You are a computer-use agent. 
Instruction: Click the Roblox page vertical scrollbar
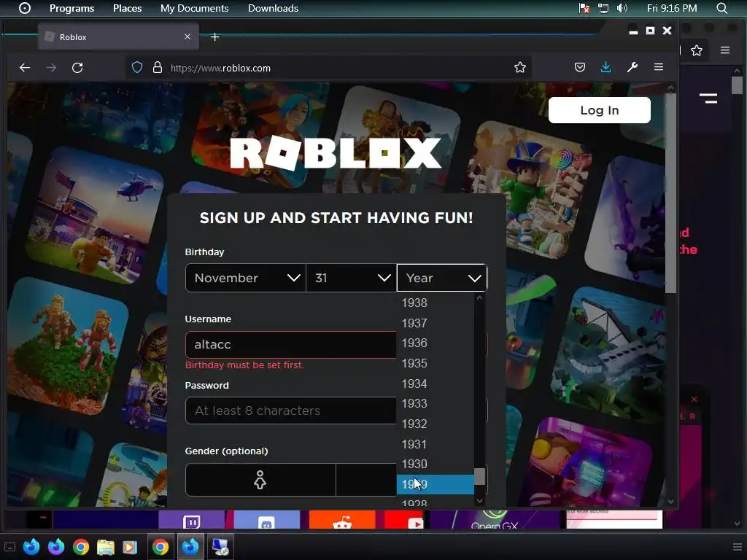[671, 192]
